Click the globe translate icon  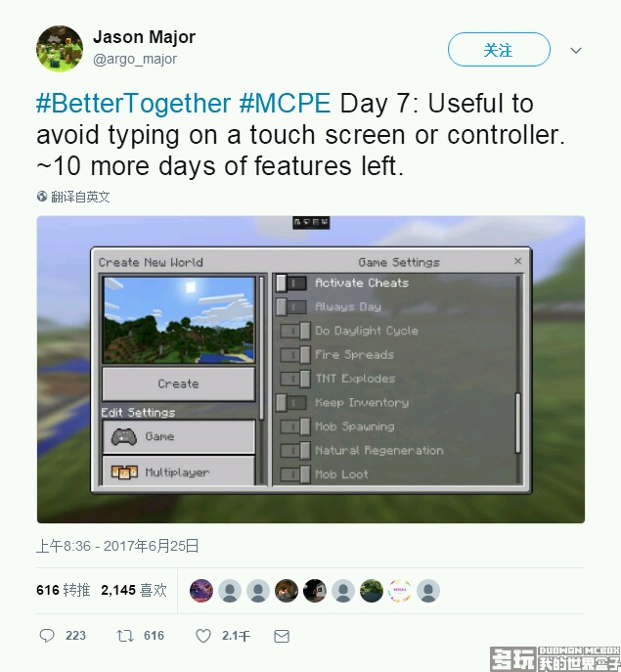pos(42,197)
